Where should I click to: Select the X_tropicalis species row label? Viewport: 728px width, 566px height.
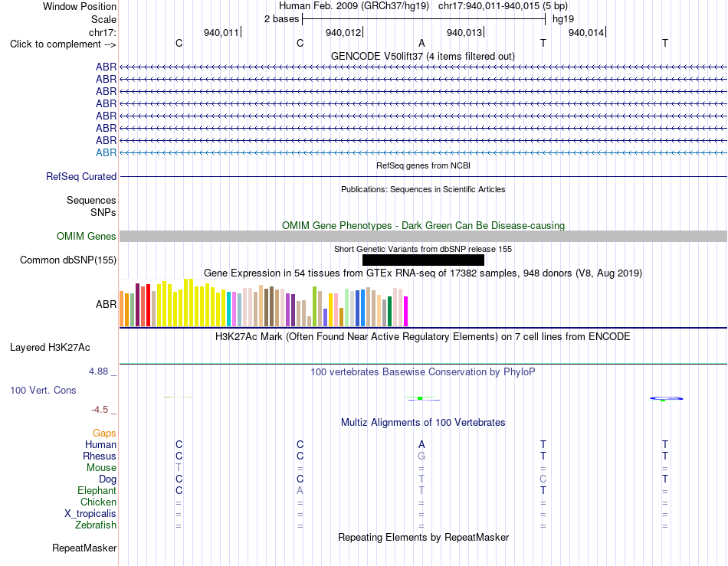tap(90, 514)
